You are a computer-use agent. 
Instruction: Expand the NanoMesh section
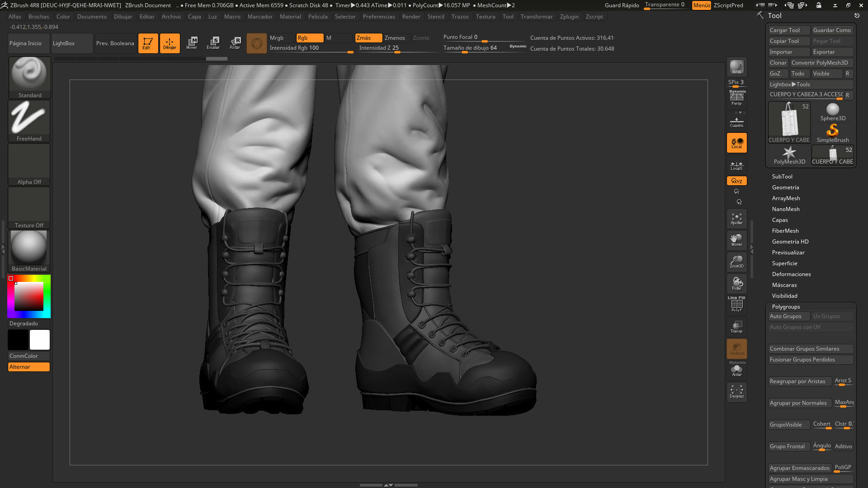click(786, 209)
